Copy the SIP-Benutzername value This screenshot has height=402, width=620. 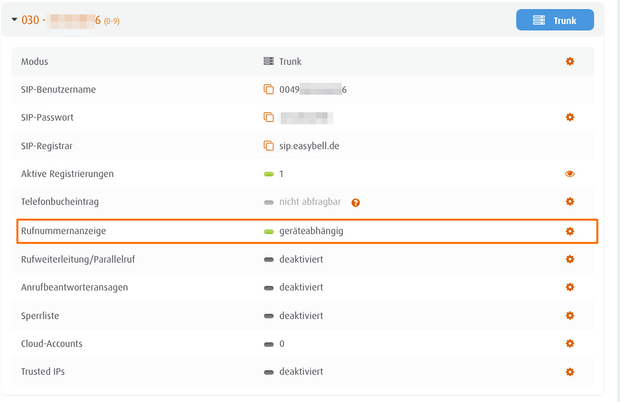point(268,90)
